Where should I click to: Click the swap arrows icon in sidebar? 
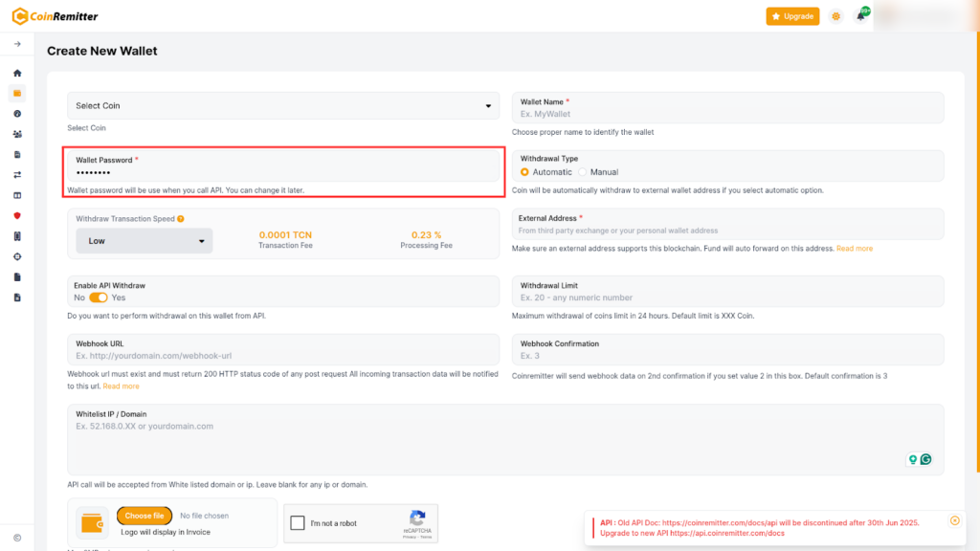tap(17, 175)
